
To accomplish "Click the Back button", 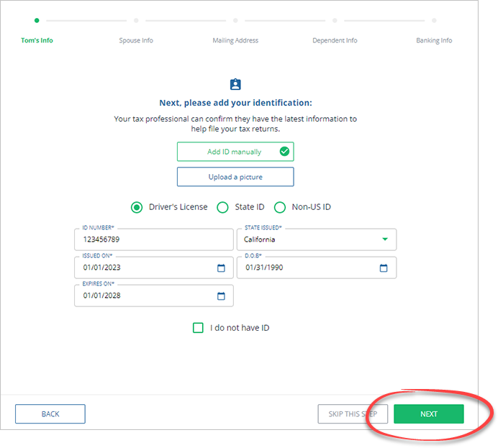I will pyautogui.click(x=50, y=414).
